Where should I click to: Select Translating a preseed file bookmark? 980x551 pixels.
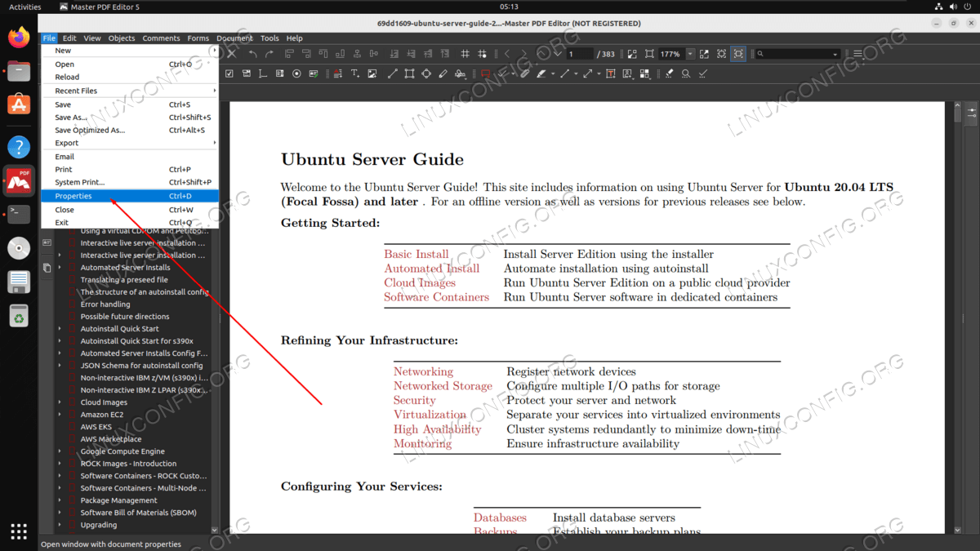click(x=124, y=280)
